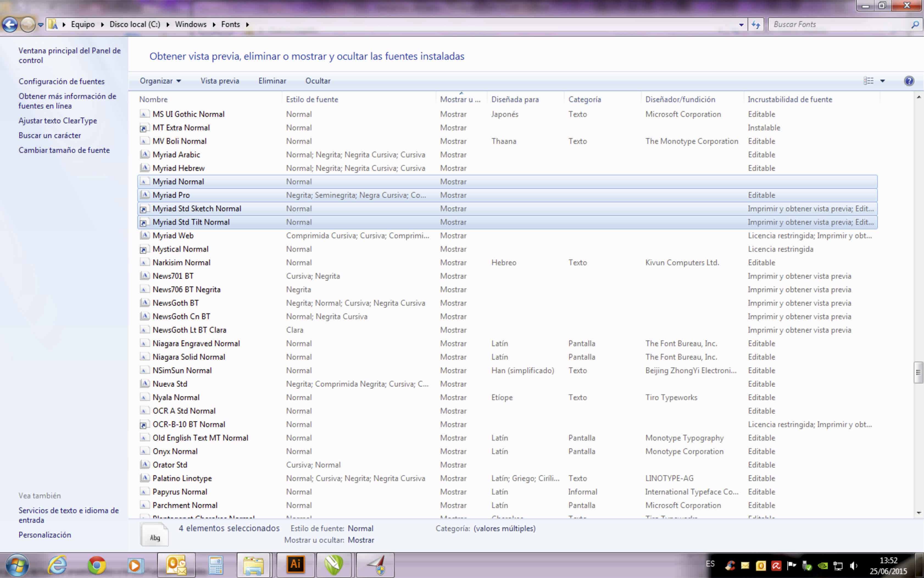Launch Internet Explorer from taskbar

[58, 565]
